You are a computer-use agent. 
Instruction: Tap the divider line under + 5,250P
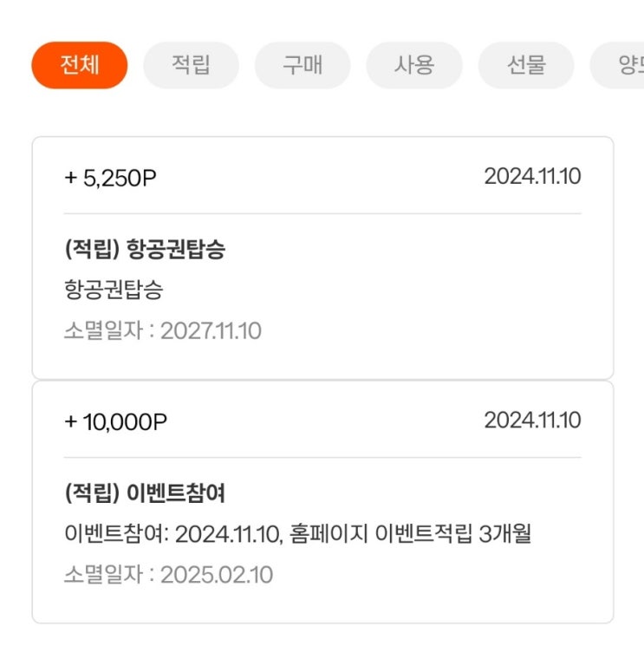[322, 214]
